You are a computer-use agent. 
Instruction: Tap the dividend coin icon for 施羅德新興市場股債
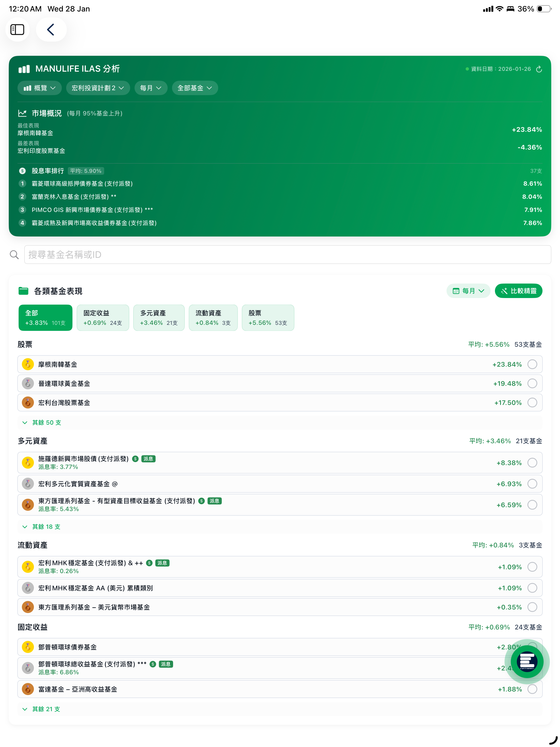pyautogui.click(x=135, y=459)
